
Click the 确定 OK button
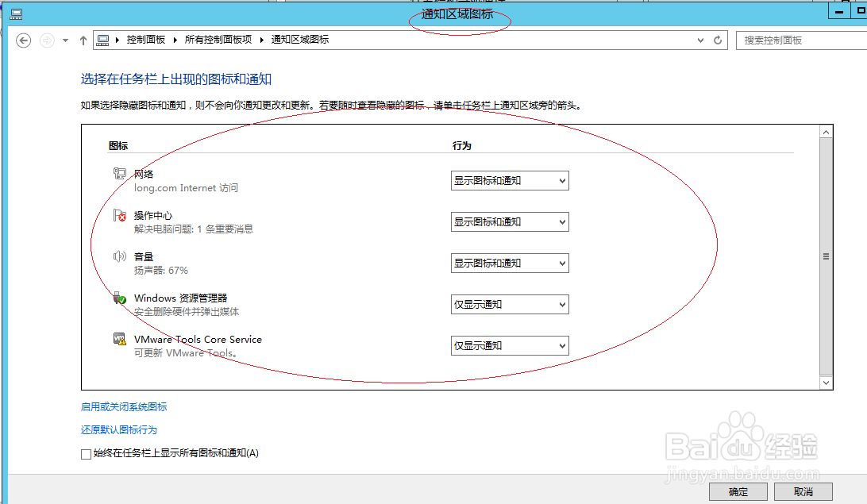737,491
